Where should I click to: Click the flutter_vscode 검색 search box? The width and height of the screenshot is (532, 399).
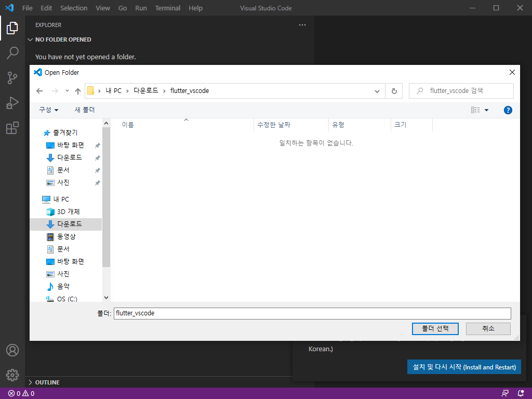tap(461, 91)
